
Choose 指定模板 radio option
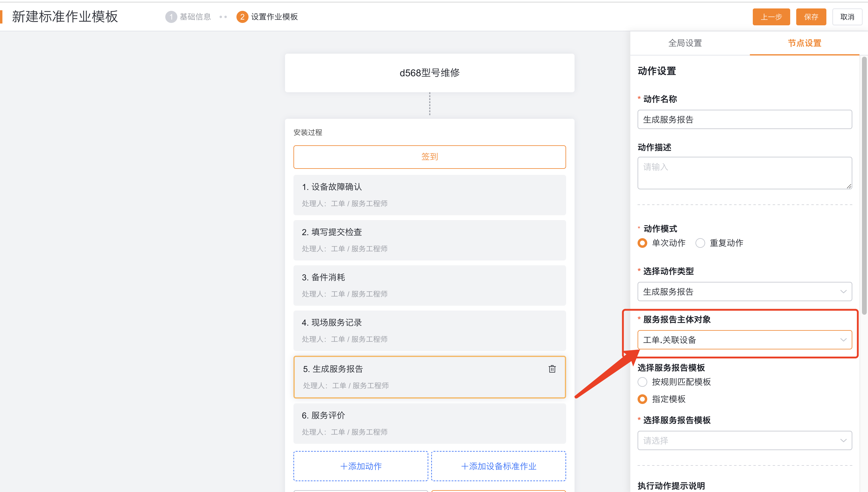point(642,399)
